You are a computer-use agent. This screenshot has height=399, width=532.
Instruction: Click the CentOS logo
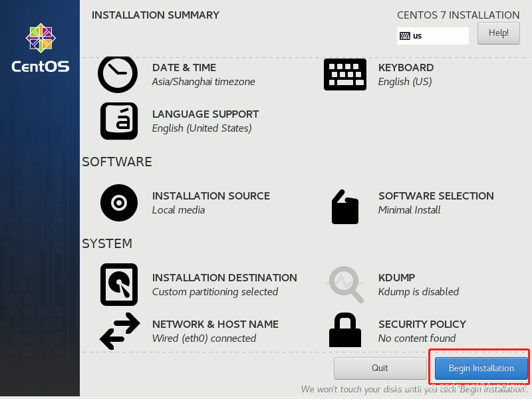click(x=41, y=48)
